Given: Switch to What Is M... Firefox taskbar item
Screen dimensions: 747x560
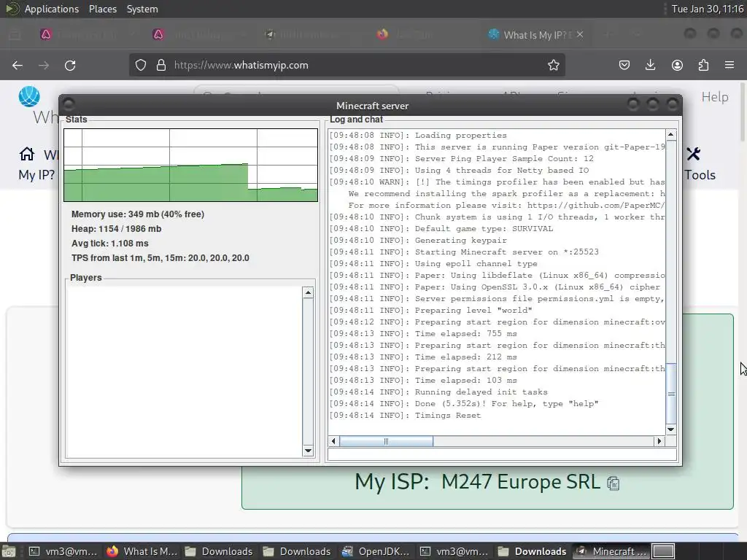Looking at the screenshot, I should 142,551.
